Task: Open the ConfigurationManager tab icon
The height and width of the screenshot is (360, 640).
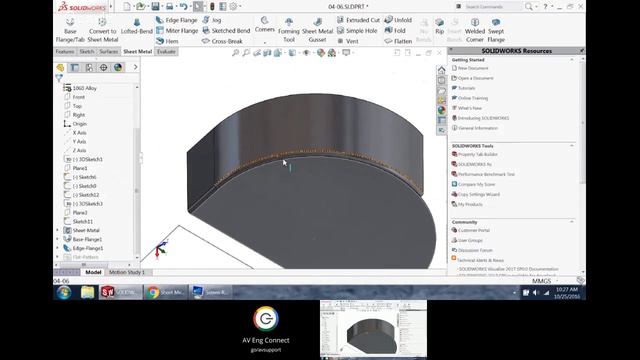Action: point(89,67)
